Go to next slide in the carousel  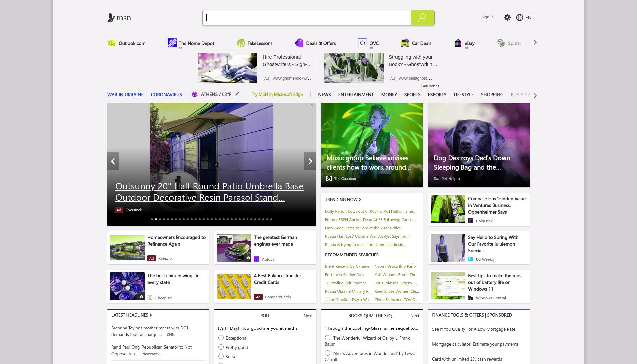pos(310,161)
